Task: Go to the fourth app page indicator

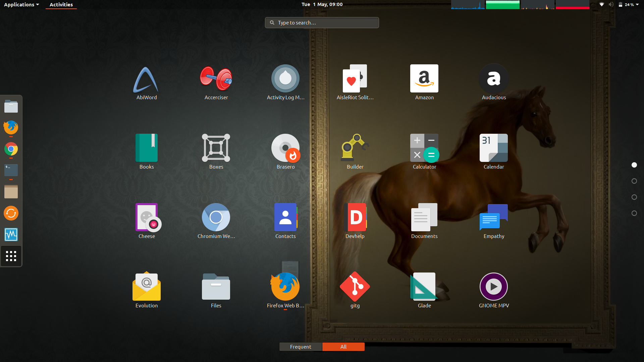Action: 634,213
